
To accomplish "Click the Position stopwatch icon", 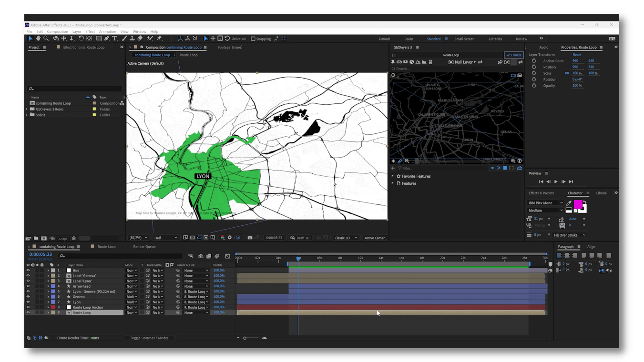I will pyautogui.click(x=534, y=67).
